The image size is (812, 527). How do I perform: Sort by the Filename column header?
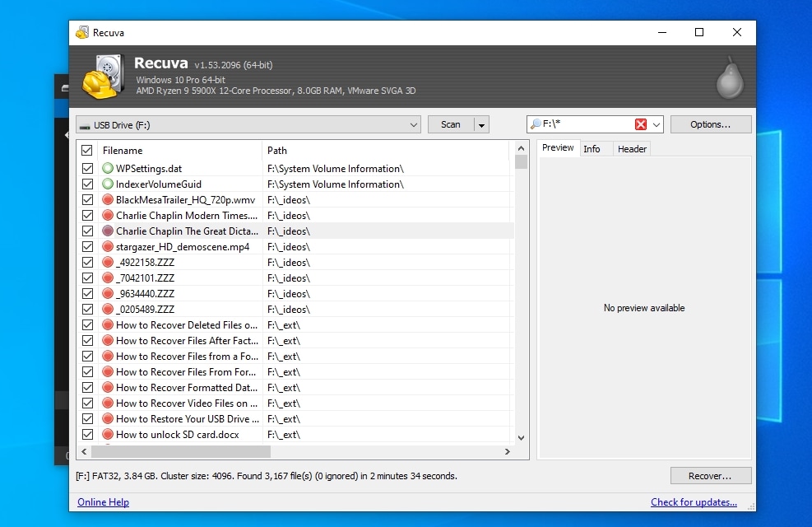click(x=179, y=150)
